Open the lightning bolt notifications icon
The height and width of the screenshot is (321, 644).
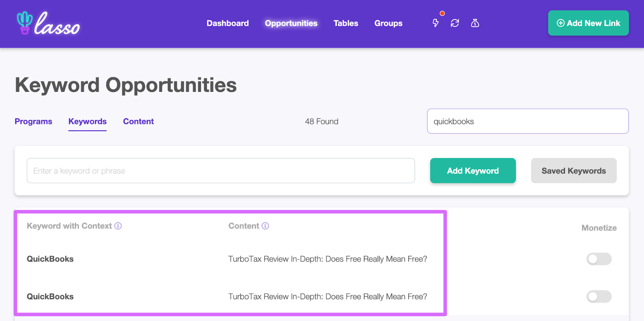click(x=436, y=23)
